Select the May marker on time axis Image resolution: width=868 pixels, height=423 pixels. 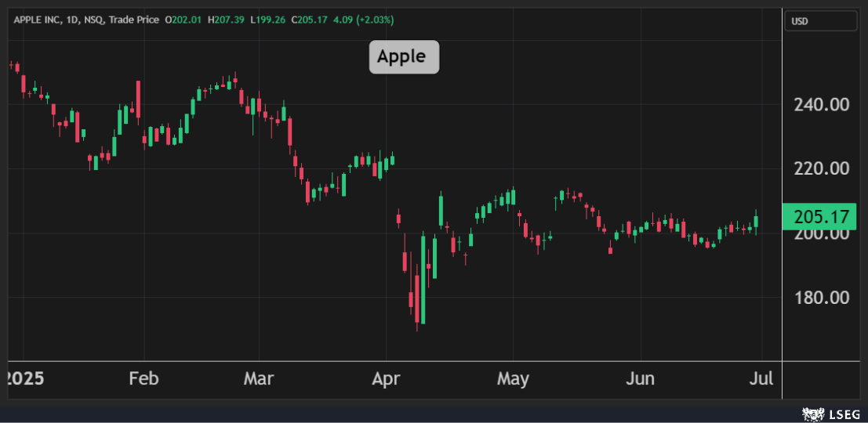pos(513,379)
